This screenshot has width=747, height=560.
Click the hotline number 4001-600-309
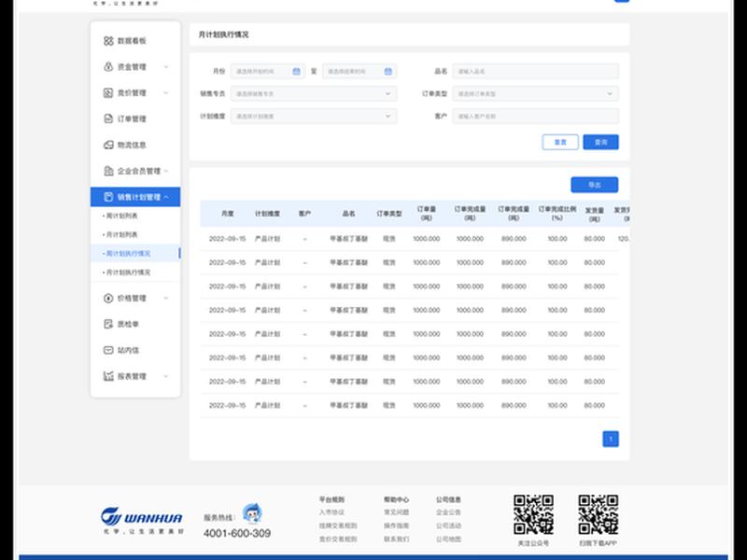click(237, 533)
